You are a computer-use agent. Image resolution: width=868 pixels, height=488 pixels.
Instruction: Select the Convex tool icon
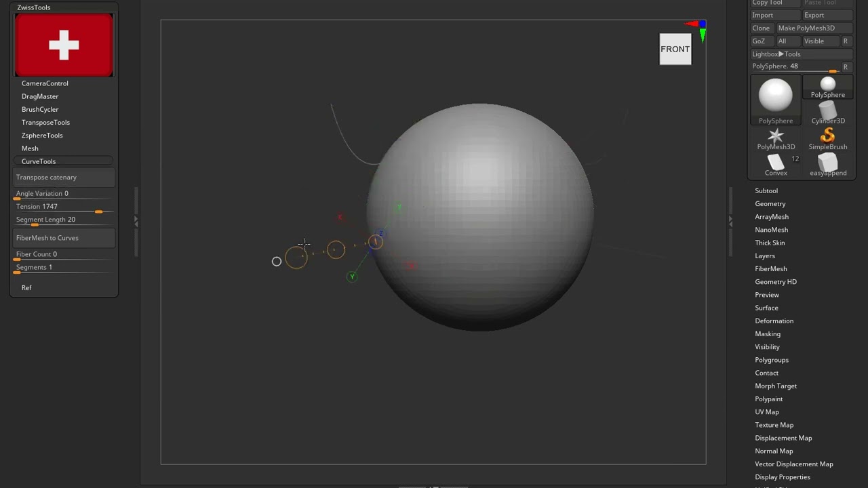[x=776, y=165]
